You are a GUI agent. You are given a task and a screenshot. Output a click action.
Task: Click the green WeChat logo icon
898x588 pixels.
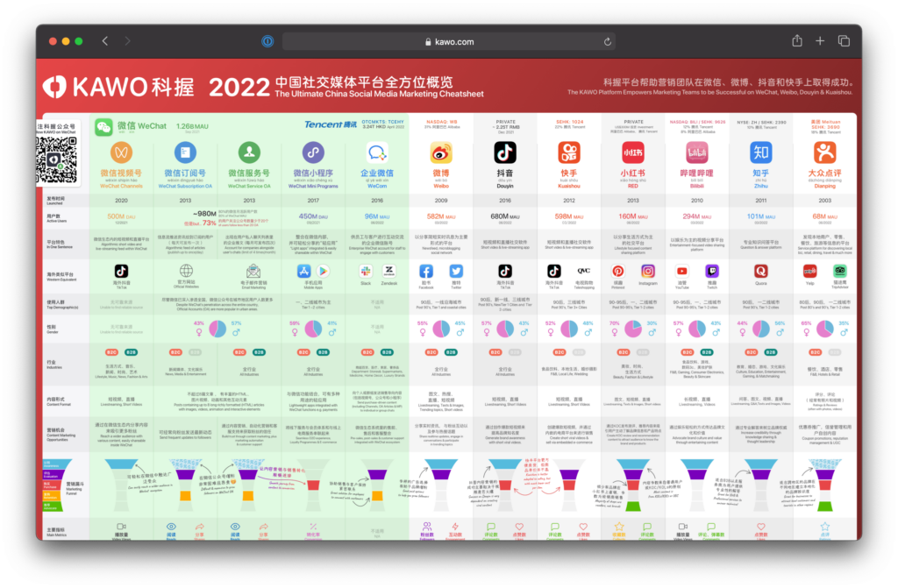[103, 126]
